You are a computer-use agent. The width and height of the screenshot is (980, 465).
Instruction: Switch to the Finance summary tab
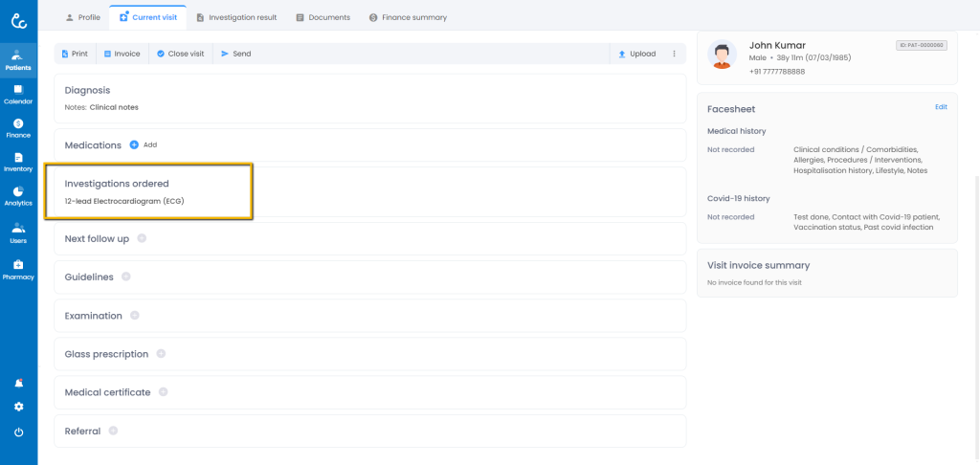[x=408, y=17]
